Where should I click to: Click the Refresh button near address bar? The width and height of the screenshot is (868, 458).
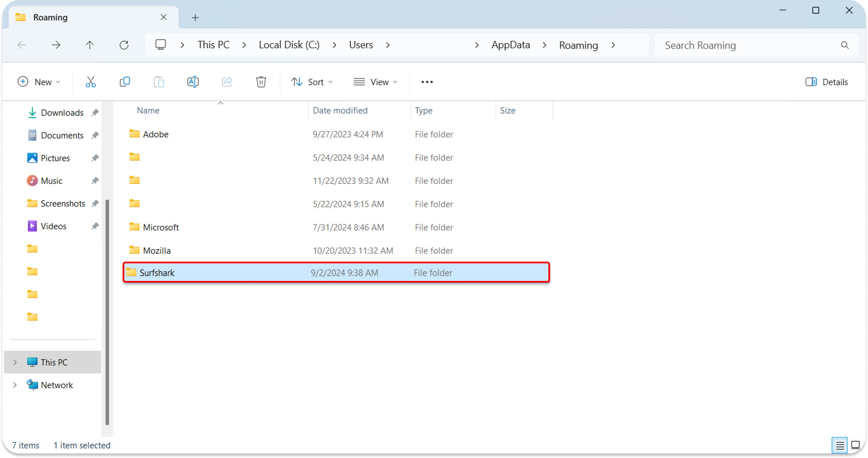click(124, 45)
